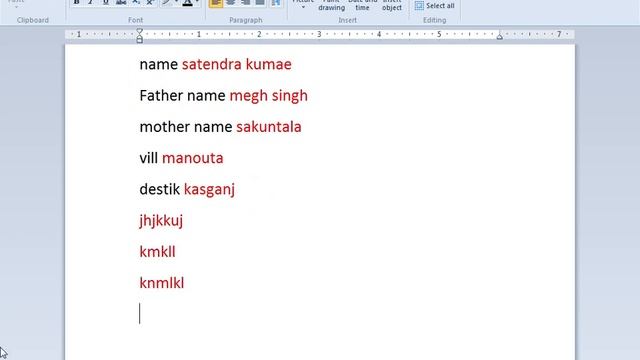Click the red word 'manouta'
Viewport: 640px width, 360px height.
pyautogui.click(x=193, y=158)
